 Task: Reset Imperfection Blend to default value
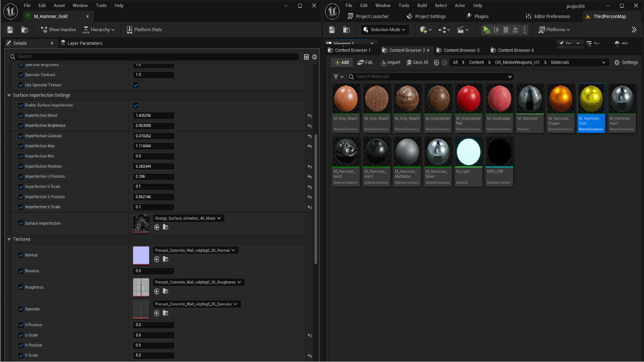pyautogui.click(x=310, y=116)
